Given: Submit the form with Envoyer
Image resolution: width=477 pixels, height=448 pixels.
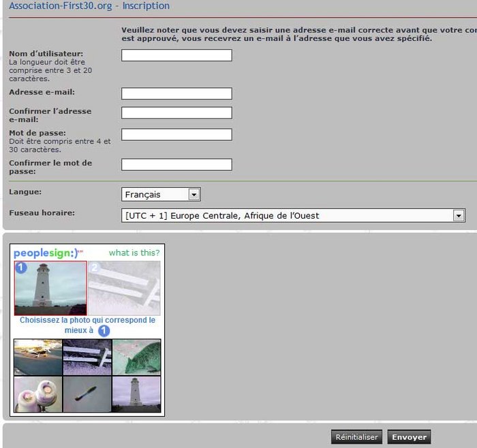Looking at the screenshot, I should pyautogui.click(x=409, y=437).
